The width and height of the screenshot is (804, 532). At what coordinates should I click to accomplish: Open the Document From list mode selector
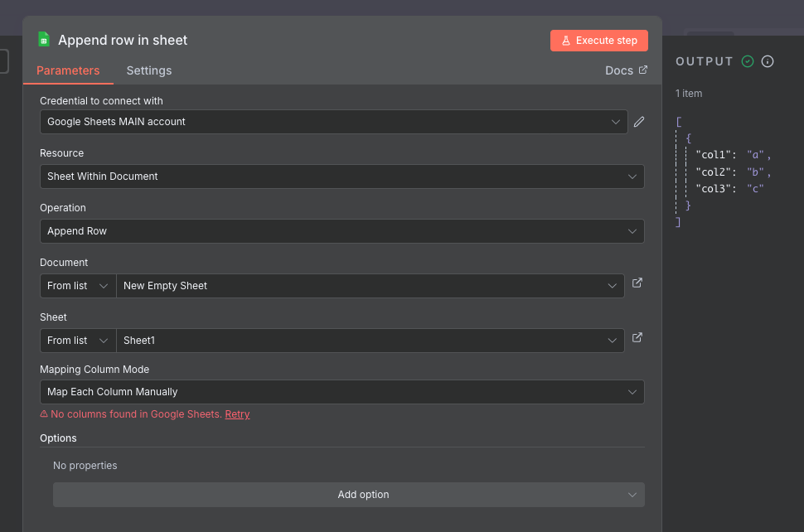point(77,285)
